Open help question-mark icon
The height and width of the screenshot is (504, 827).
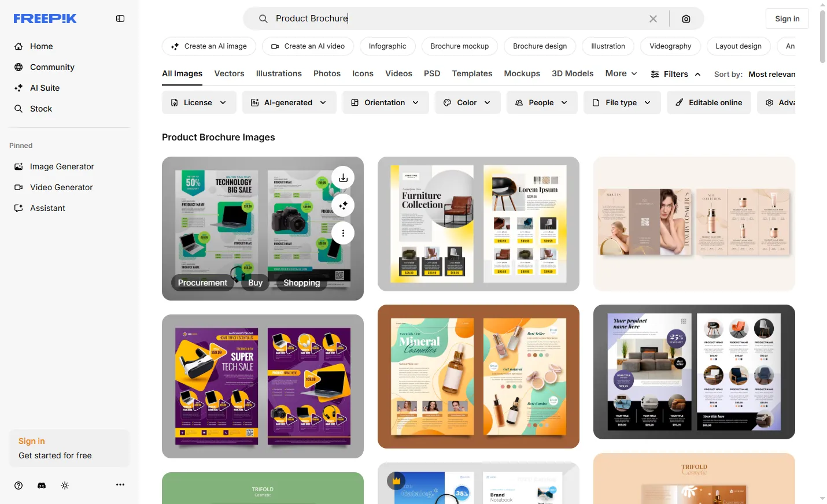19,486
